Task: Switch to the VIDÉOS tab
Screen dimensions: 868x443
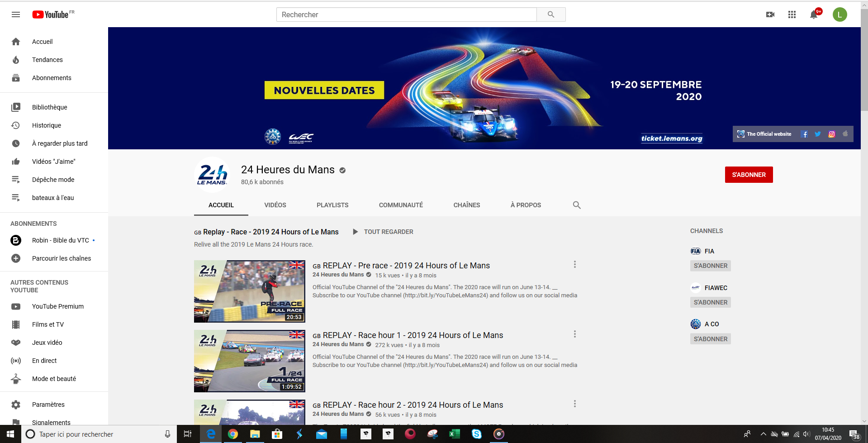Action: pos(275,205)
